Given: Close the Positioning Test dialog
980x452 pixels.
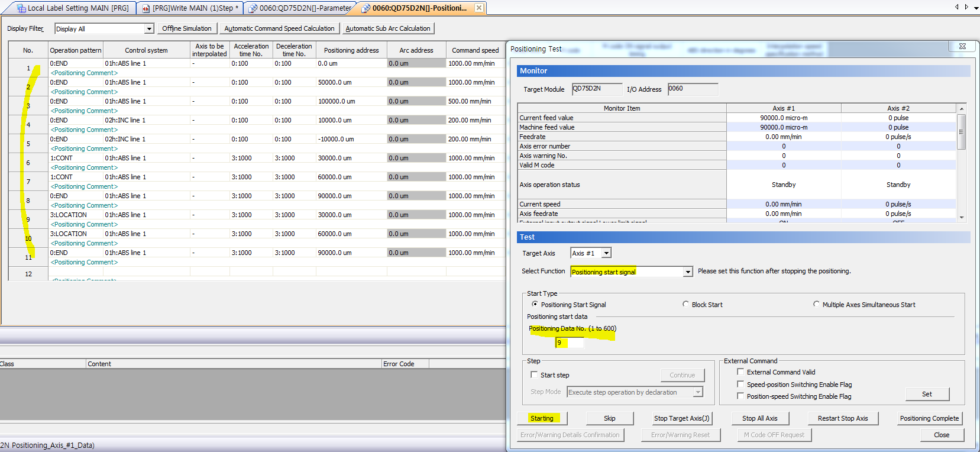Looking at the screenshot, I should [x=962, y=46].
